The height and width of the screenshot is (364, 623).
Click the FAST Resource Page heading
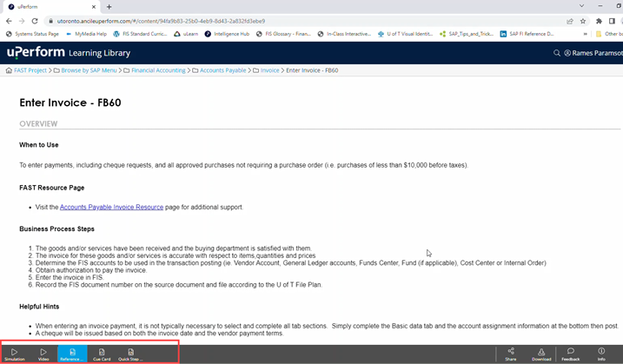pos(51,188)
